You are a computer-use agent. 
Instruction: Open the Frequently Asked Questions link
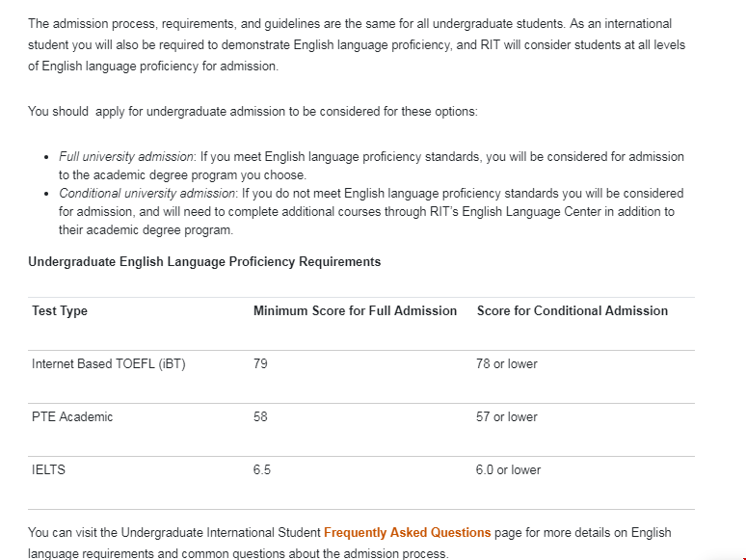click(407, 532)
